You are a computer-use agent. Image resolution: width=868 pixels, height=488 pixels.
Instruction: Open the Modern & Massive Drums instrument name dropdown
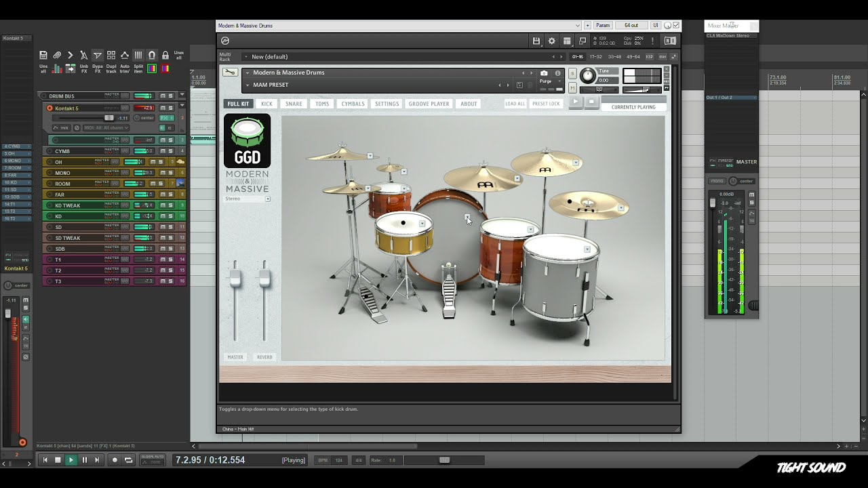(248, 73)
